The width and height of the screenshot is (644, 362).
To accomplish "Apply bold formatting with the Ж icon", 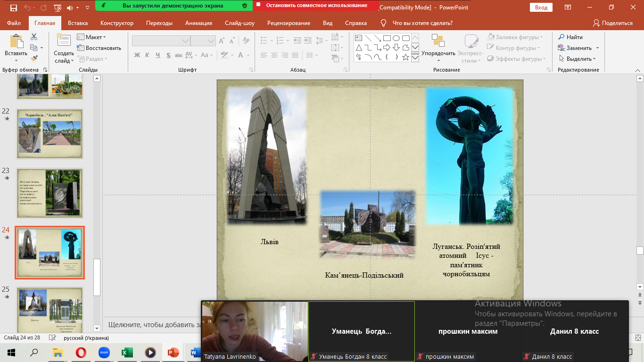I will click(x=137, y=55).
